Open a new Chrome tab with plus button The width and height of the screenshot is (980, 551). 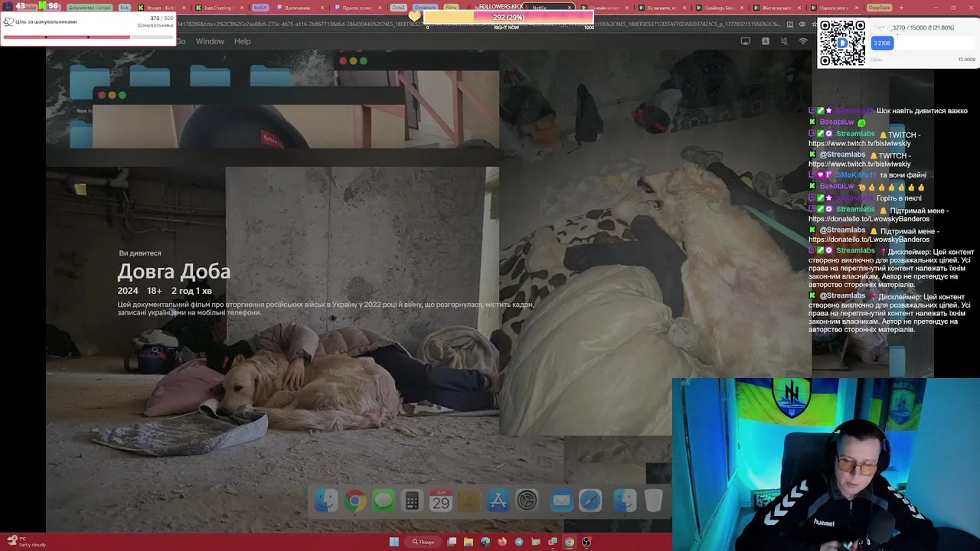pos(901,8)
